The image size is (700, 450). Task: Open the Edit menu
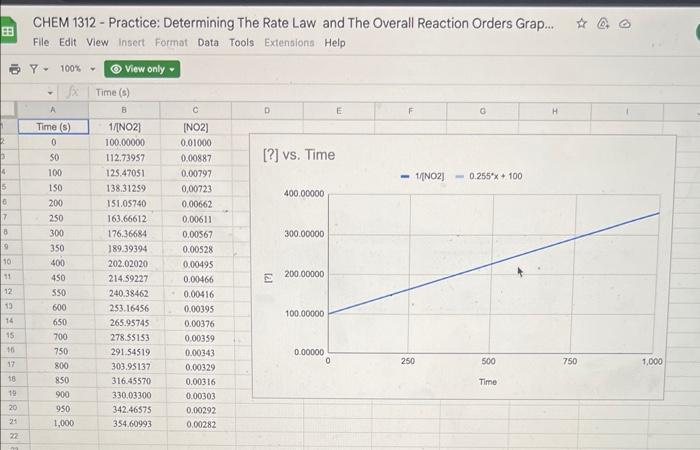[x=67, y=42]
